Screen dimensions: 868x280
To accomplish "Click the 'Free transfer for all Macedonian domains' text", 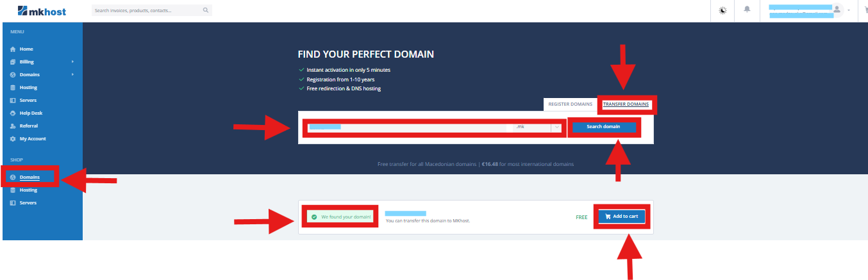I will (428, 164).
